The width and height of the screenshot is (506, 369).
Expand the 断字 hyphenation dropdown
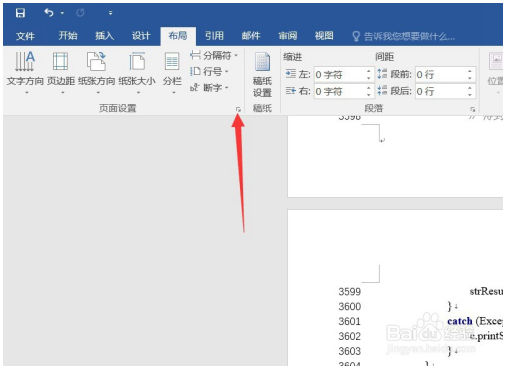[209, 88]
